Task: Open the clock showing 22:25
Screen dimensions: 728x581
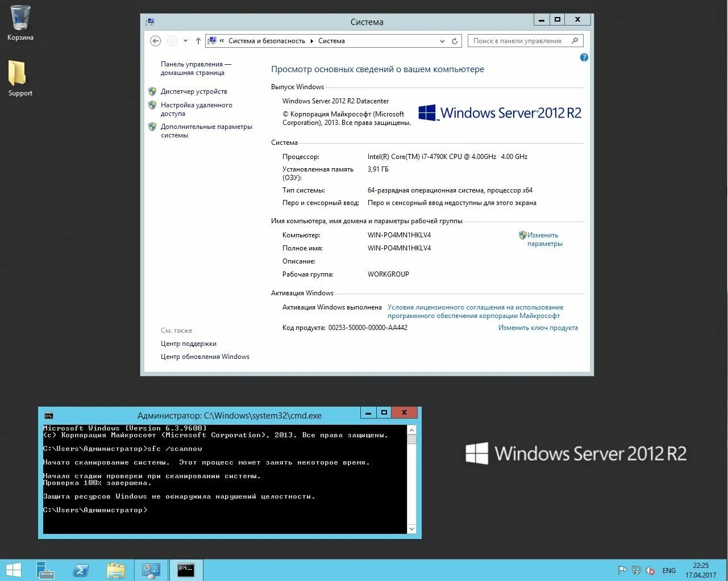Action: point(701,570)
